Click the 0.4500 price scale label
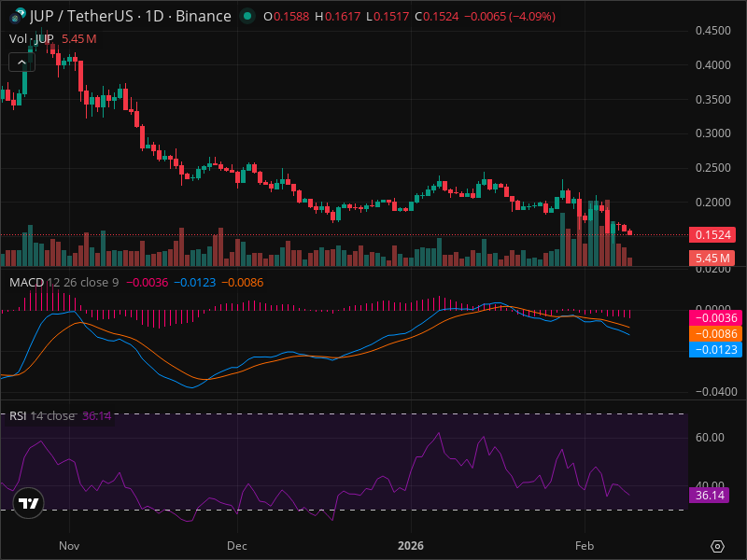This screenshot has height=560, width=747. [x=712, y=31]
